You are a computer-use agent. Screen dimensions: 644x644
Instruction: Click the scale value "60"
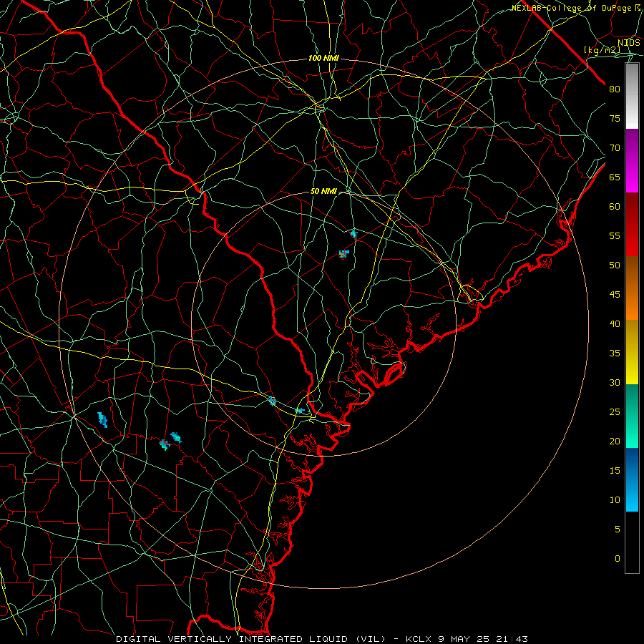pyautogui.click(x=615, y=207)
